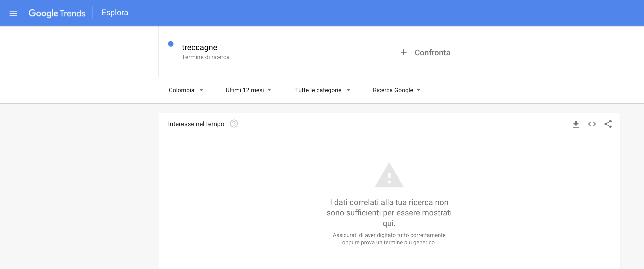Click the Google Trends logo

tap(57, 13)
